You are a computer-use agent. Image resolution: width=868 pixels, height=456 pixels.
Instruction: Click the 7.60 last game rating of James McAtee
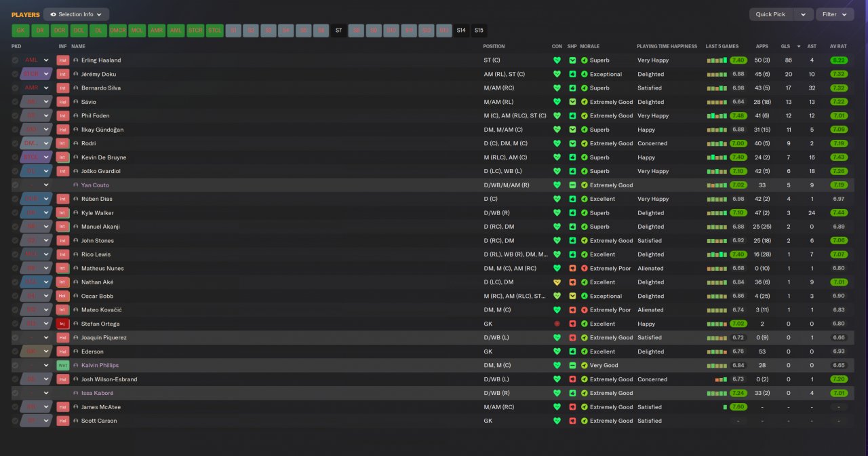click(x=738, y=407)
